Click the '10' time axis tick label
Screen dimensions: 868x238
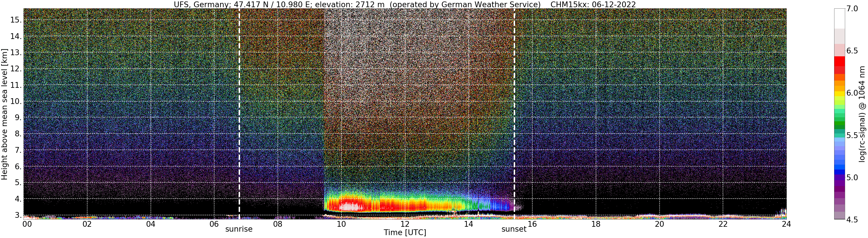click(x=341, y=224)
